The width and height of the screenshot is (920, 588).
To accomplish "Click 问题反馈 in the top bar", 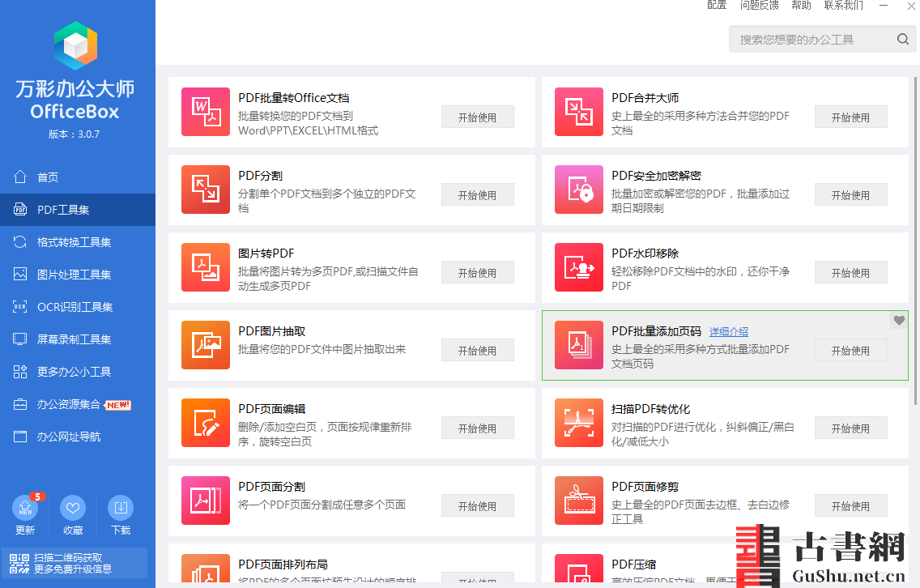I will click(x=759, y=6).
